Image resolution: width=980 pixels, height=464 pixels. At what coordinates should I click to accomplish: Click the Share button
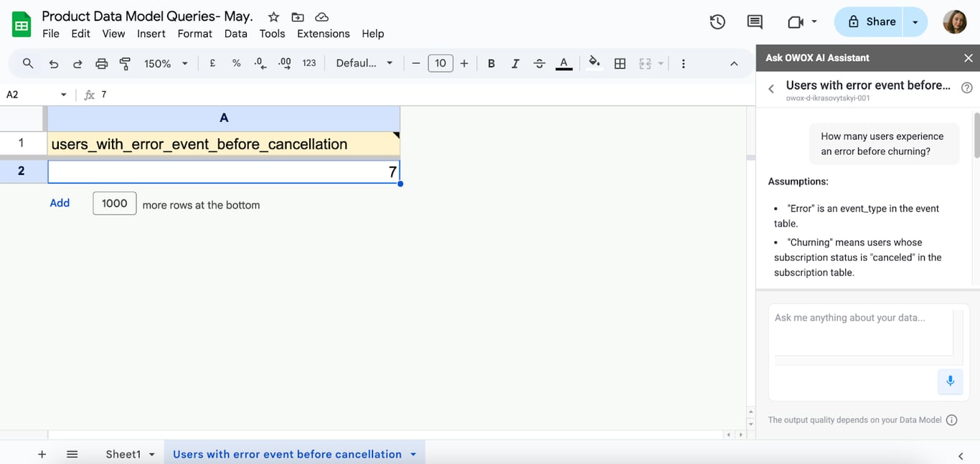coord(869,22)
